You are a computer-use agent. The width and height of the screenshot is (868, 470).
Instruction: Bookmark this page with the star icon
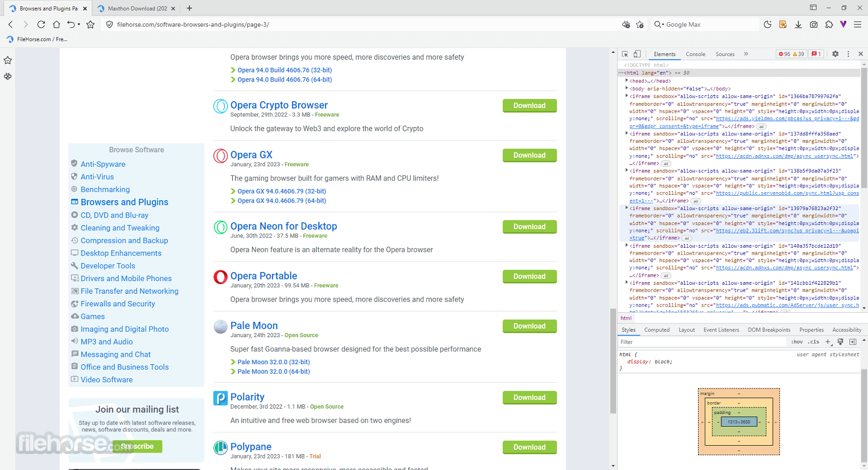pos(91,24)
